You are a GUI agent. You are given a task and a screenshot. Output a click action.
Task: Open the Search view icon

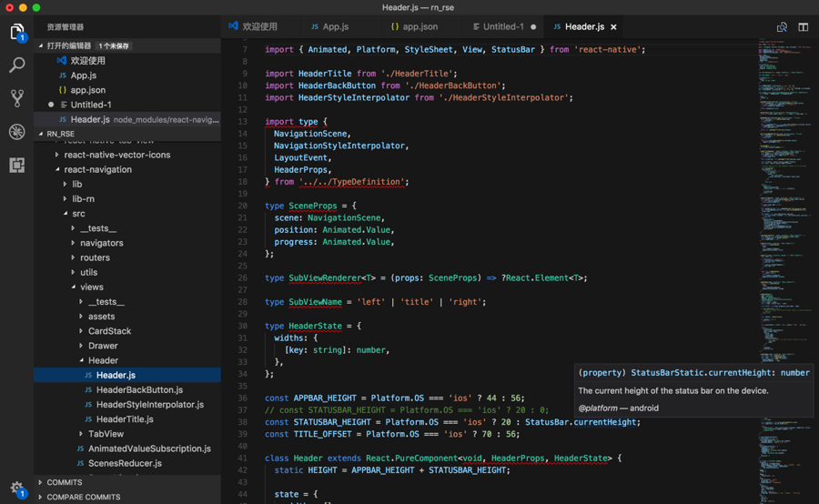pyautogui.click(x=16, y=66)
